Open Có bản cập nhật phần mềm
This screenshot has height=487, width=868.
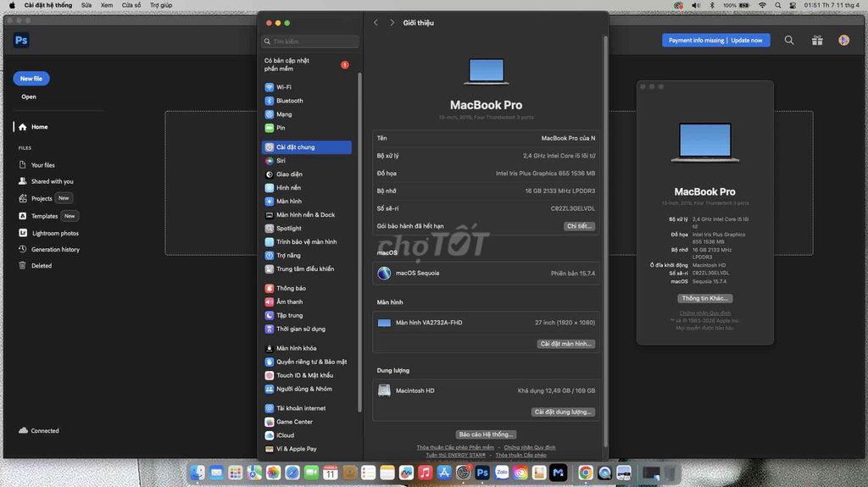point(306,64)
